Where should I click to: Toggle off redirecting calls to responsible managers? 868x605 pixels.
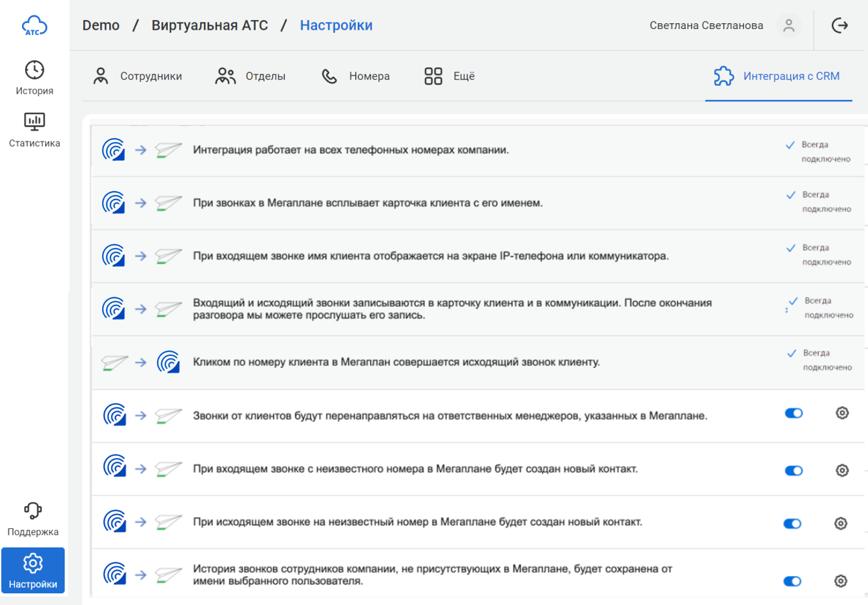tap(794, 413)
